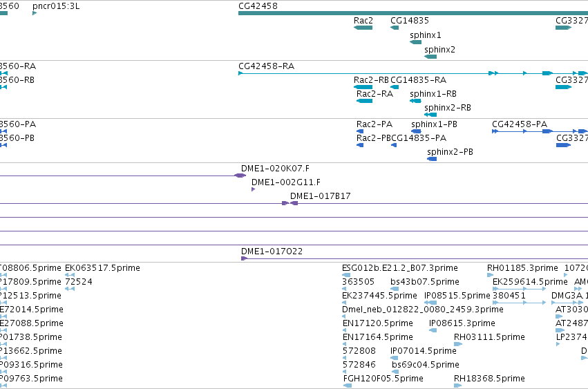Click the EN17120.5prime EST
The height and width of the screenshot is (389, 588).
pyautogui.click(x=344, y=330)
